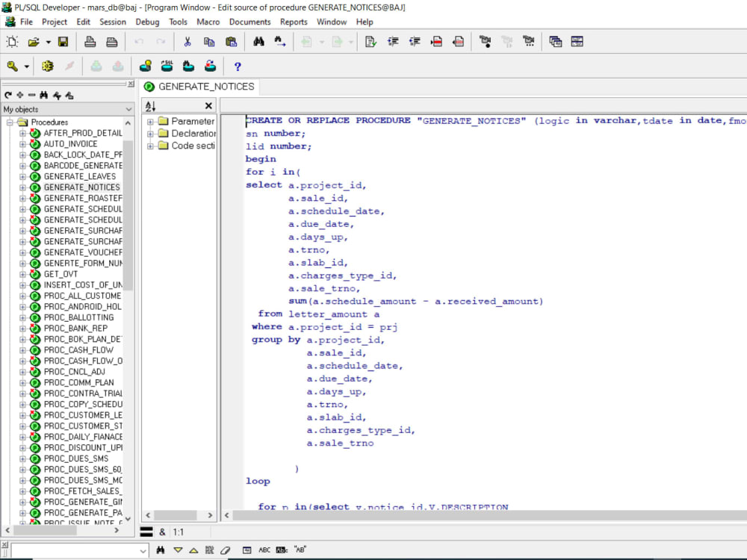Open the My objects filter dropdown
Image resolution: width=747 pixels, height=560 pixels.
[x=128, y=110]
